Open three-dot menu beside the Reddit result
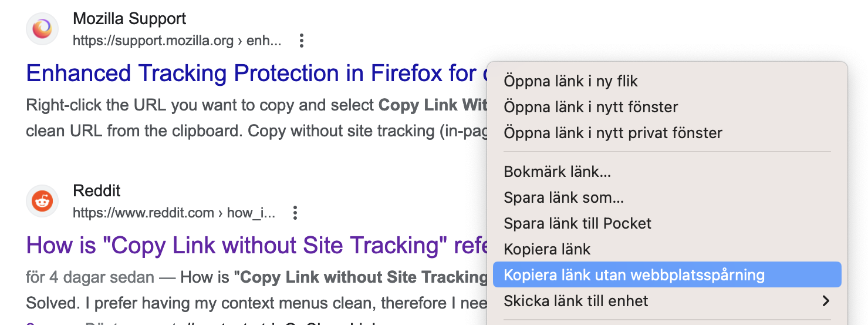The width and height of the screenshot is (868, 325). click(295, 213)
